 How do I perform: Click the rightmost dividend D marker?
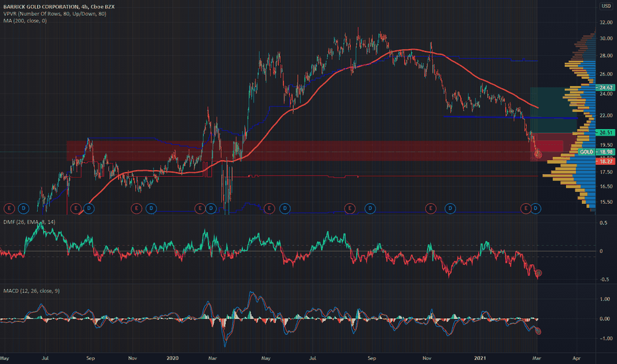(x=536, y=208)
